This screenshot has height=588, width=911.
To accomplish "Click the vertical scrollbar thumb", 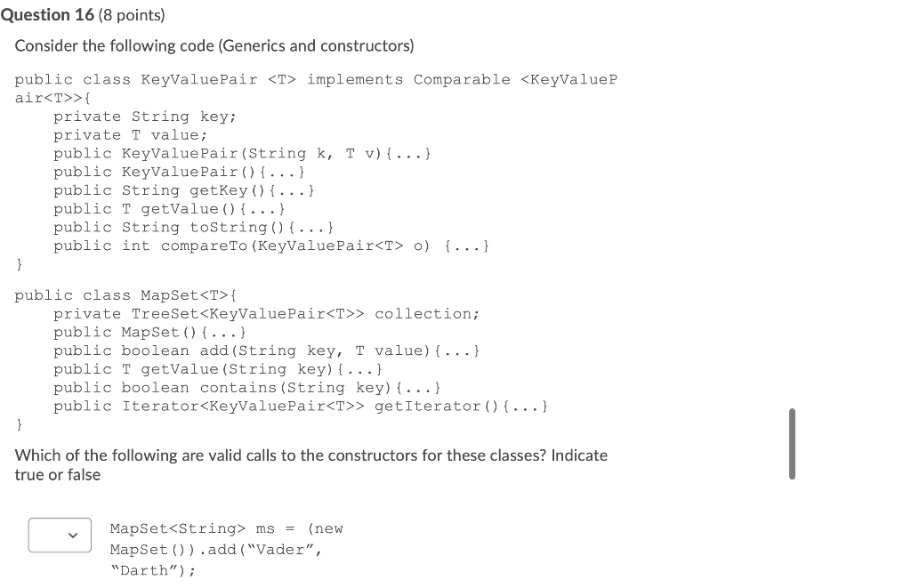I will tap(792, 444).
